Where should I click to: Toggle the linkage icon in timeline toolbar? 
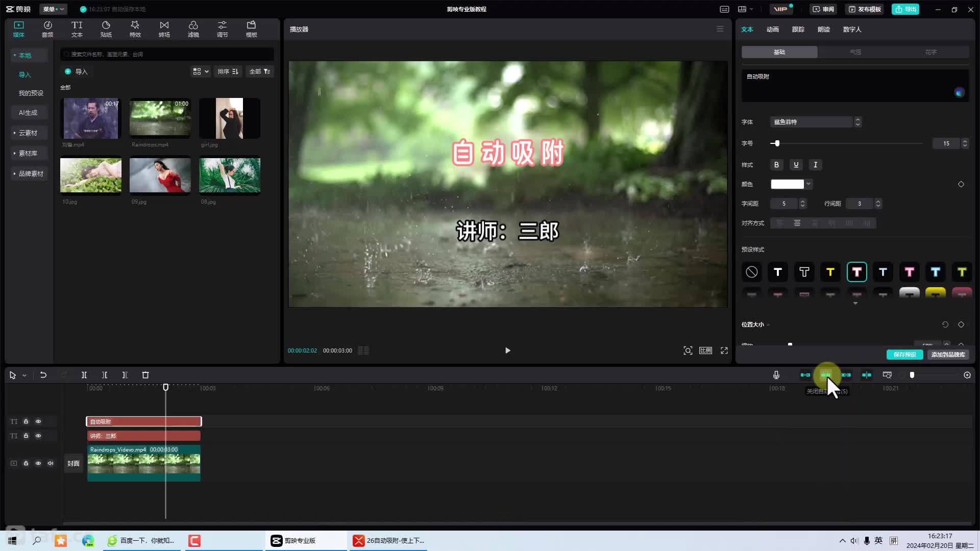pyautogui.click(x=846, y=375)
